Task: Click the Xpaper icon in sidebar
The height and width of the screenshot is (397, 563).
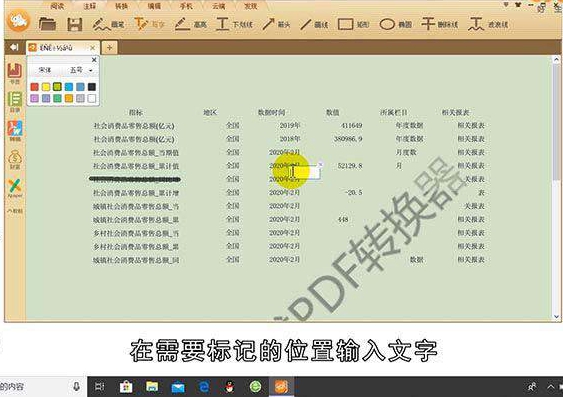Action: tap(15, 188)
